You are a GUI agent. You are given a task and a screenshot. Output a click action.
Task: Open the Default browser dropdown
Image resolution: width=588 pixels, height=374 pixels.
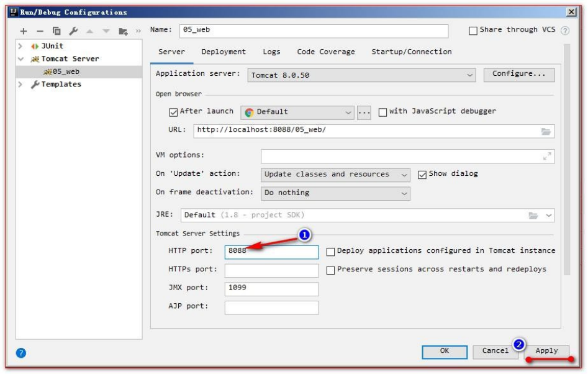tap(297, 112)
